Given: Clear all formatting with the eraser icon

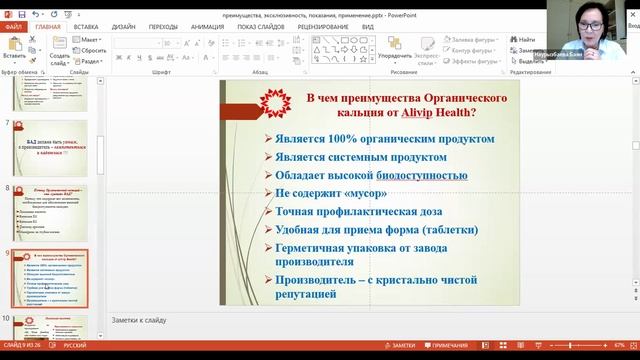Looking at the screenshot, I should pos(211,43).
